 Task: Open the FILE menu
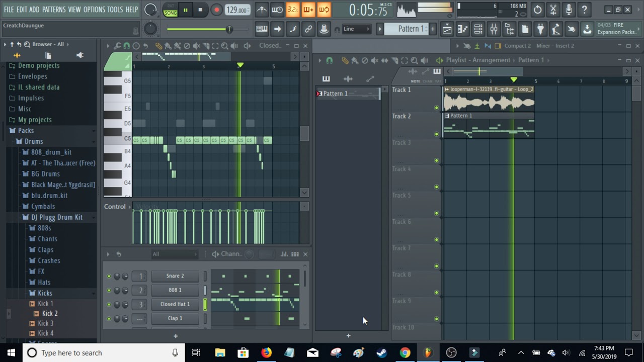[9, 10]
